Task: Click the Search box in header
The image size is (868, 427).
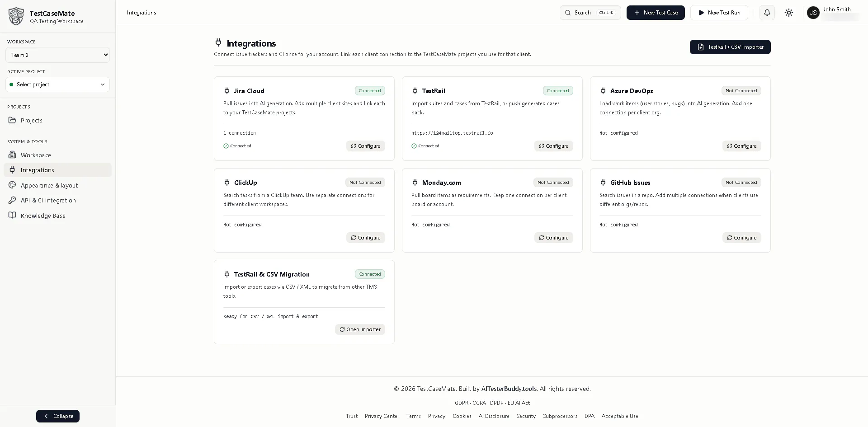Action: tap(590, 13)
